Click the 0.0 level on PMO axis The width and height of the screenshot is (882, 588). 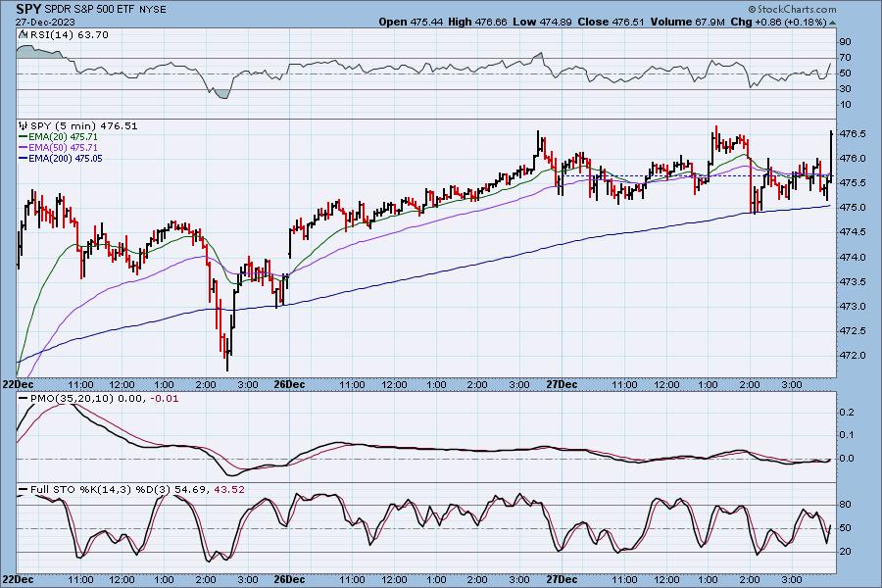click(847, 459)
